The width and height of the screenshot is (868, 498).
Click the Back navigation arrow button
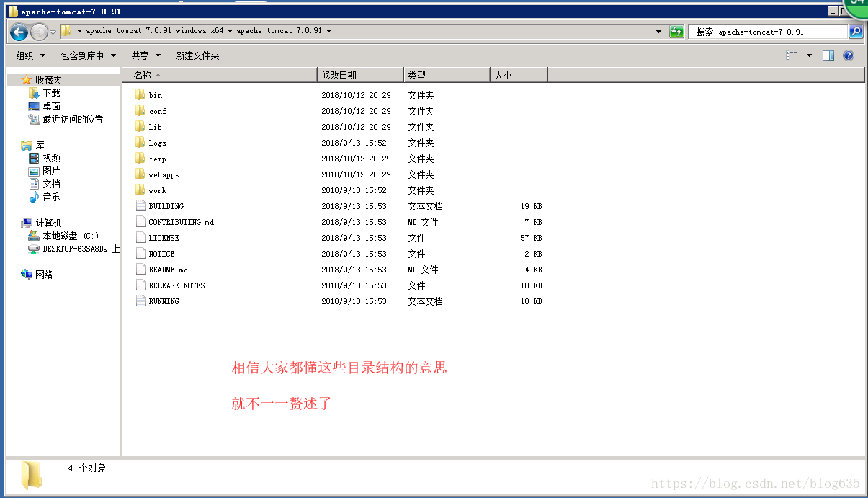click(x=19, y=32)
